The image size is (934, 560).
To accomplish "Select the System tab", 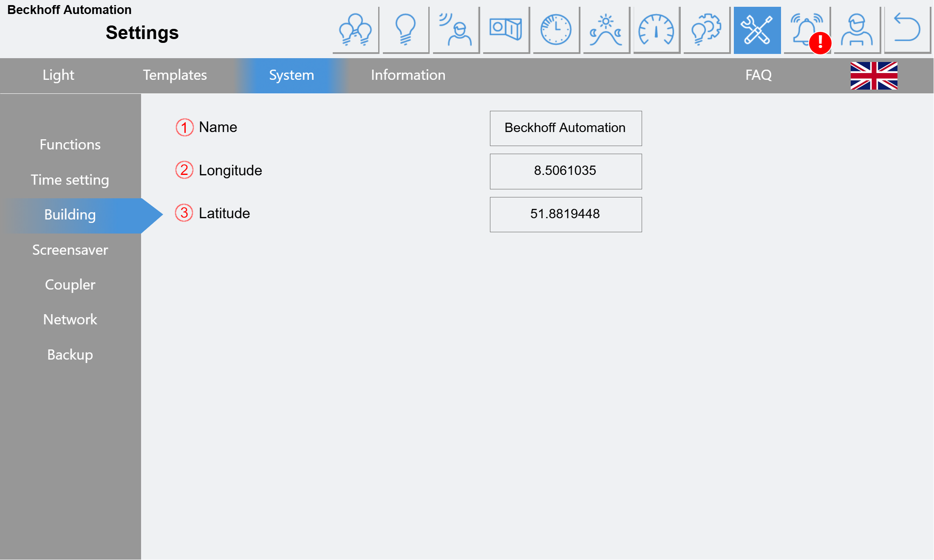I will click(x=292, y=75).
